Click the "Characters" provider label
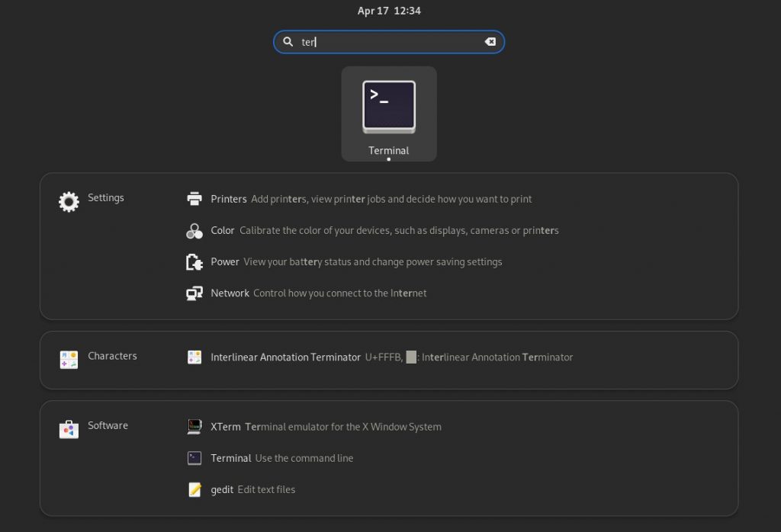Image resolution: width=781 pixels, height=532 pixels. click(112, 356)
